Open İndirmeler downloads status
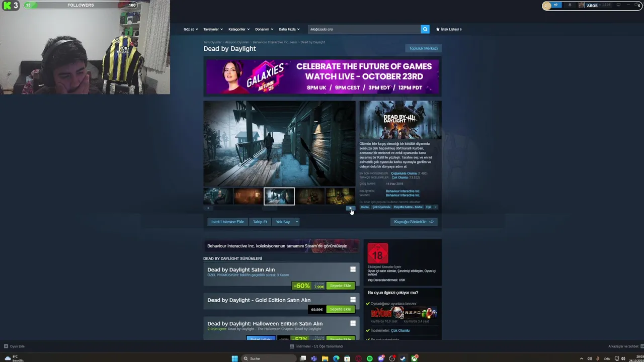The height and width of the screenshot is (362, 644). [316, 346]
